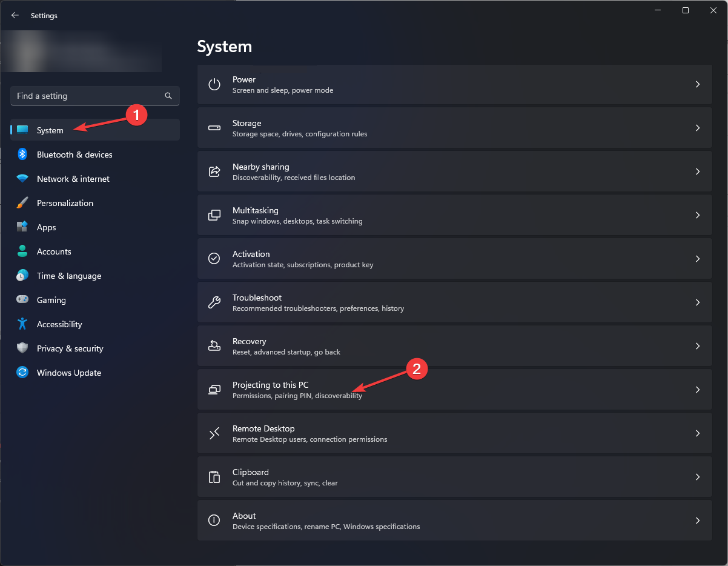Switch to Apps category

point(95,227)
